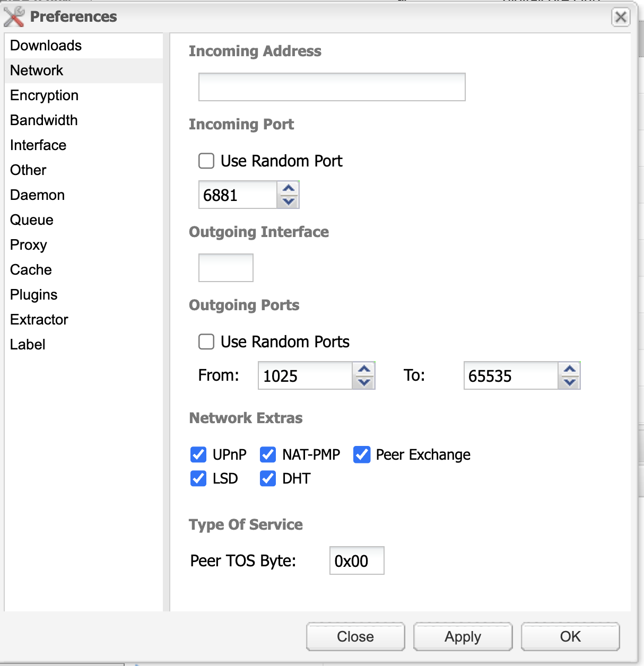Viewport: 644px width, 666px height.
Task: Disable the UPnP option
Action: (198, 454)
